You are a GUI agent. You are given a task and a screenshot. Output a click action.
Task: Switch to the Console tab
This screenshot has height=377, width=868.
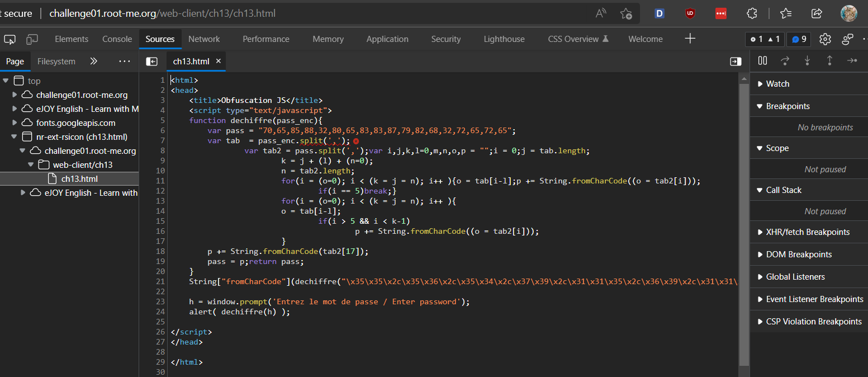tap(117, 39)
